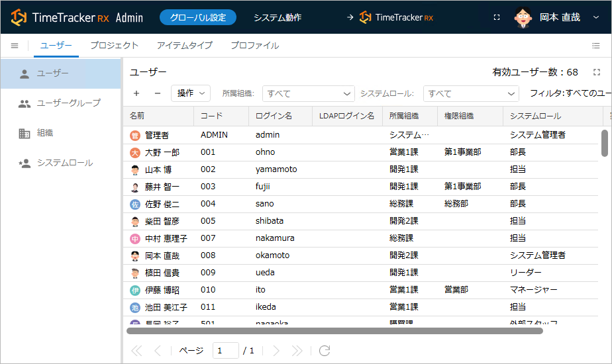Switch to the アイテムタイプ tab

pyautogui.click(x=184, y=46)
